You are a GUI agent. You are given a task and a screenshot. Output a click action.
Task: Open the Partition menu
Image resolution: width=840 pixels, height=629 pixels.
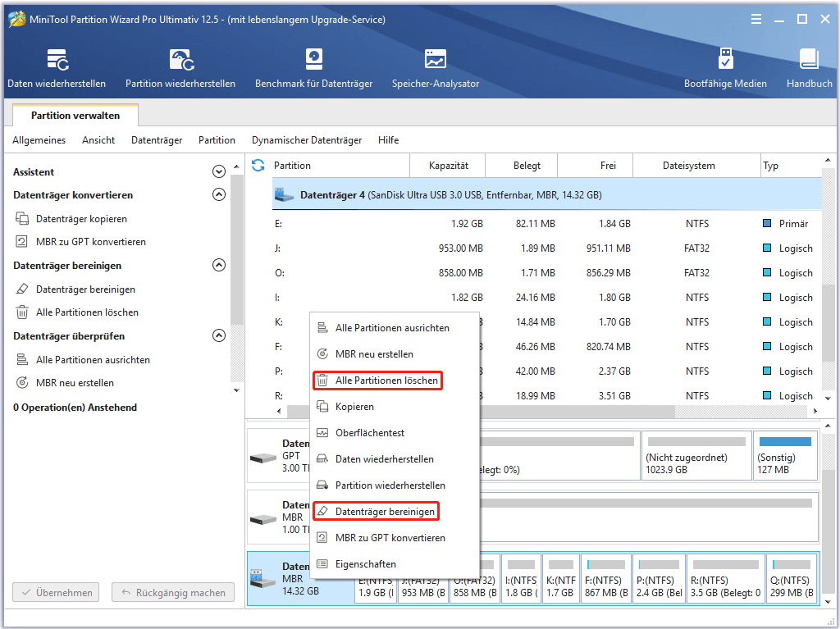tap(217, 140)
